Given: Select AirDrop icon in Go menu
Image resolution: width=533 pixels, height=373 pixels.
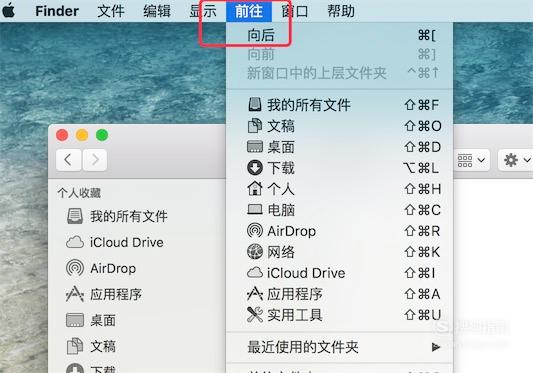Looking at the screenshot, I should coord(255,231).
